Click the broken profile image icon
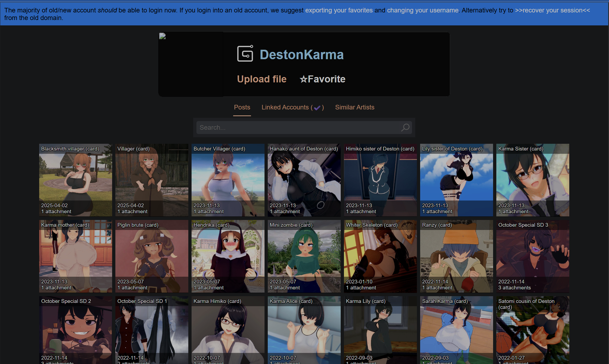Viewport: 609px width, 364px height. click(162, 36)
